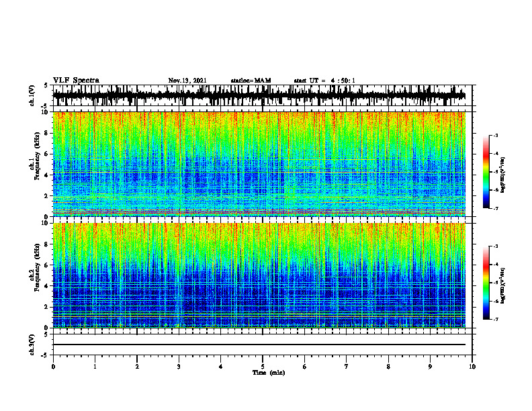Click the "-3" label on ch.1 color bar
The height and width of the screenshot is (411, 532).
point(495,135)
